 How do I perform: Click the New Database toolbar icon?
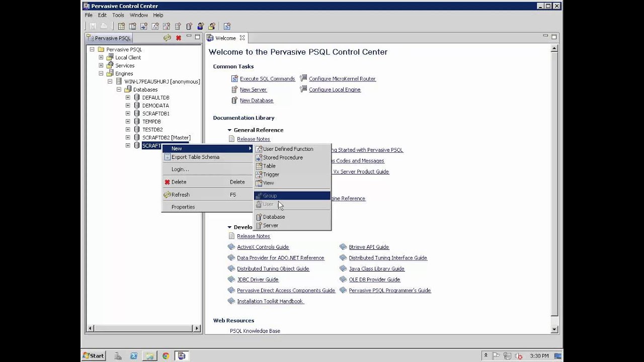[189, 26]
